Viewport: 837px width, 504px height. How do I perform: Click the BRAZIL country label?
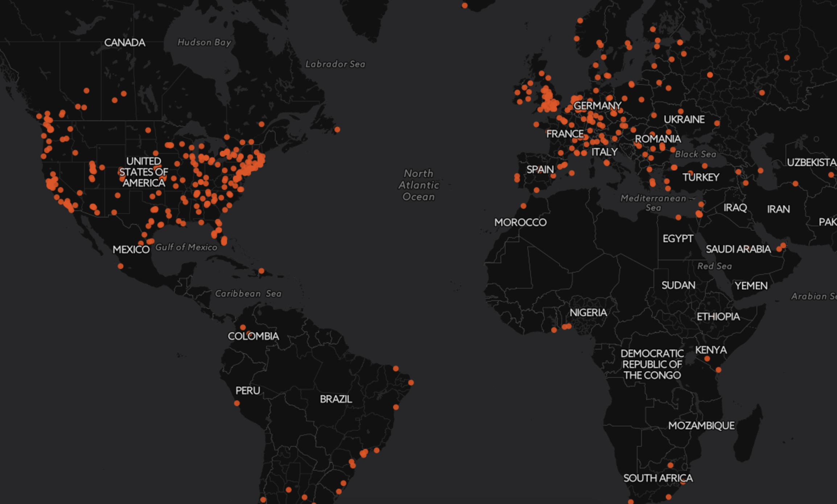point(336,399)
